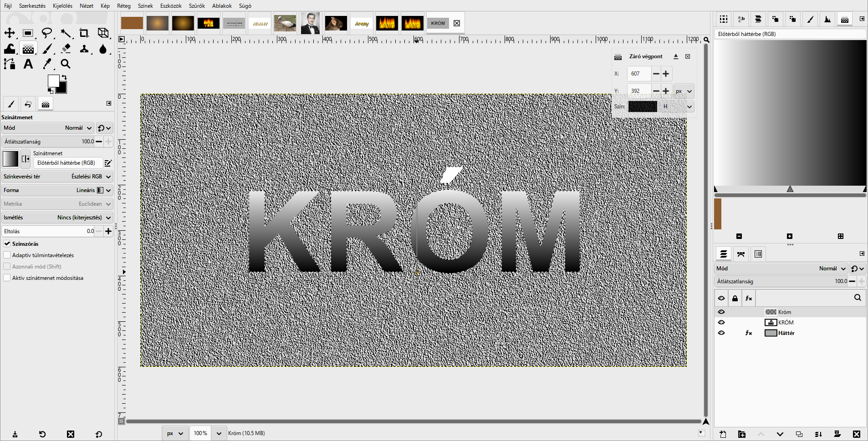Image resolution: width=868 pixels, height=441 pixels.
Task: Enable Aktív színátmenet módosítása checkbox
Action: point(7,278)
